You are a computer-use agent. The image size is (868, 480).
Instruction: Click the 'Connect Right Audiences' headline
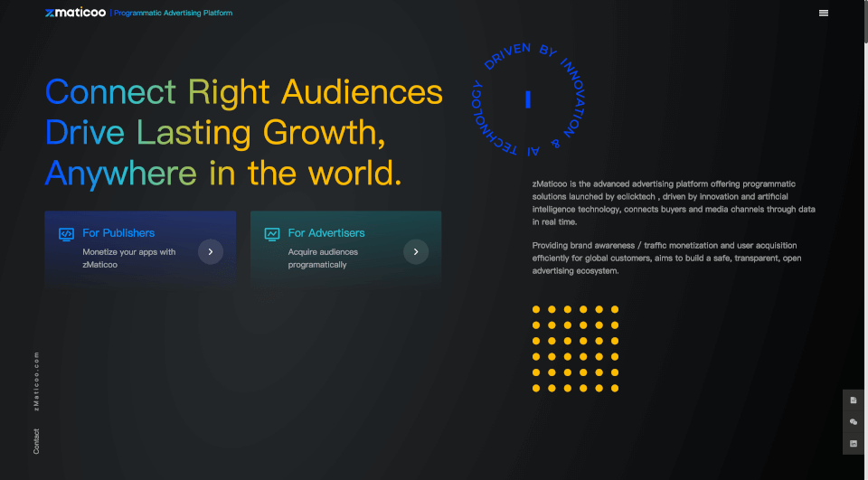coord(243,91)
